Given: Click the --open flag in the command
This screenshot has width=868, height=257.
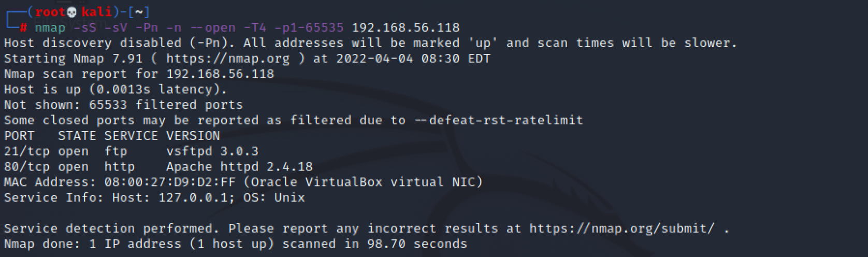Looking at the screenshot, I should coord(212,27).
